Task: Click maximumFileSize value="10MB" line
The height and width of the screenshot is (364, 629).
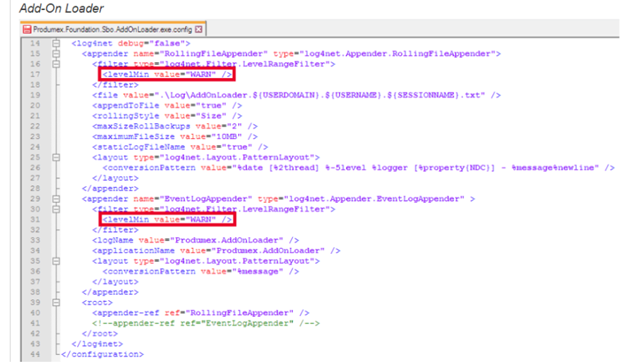Action: click(175, 136)
